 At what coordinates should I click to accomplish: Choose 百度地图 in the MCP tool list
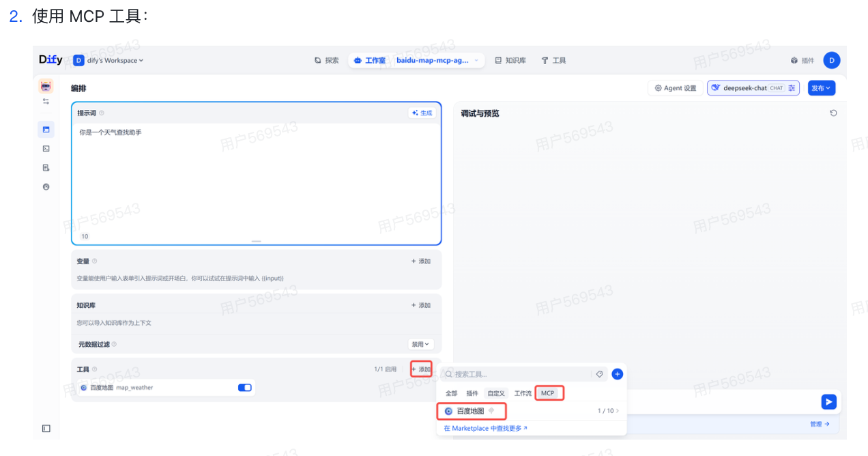(471, 411)
